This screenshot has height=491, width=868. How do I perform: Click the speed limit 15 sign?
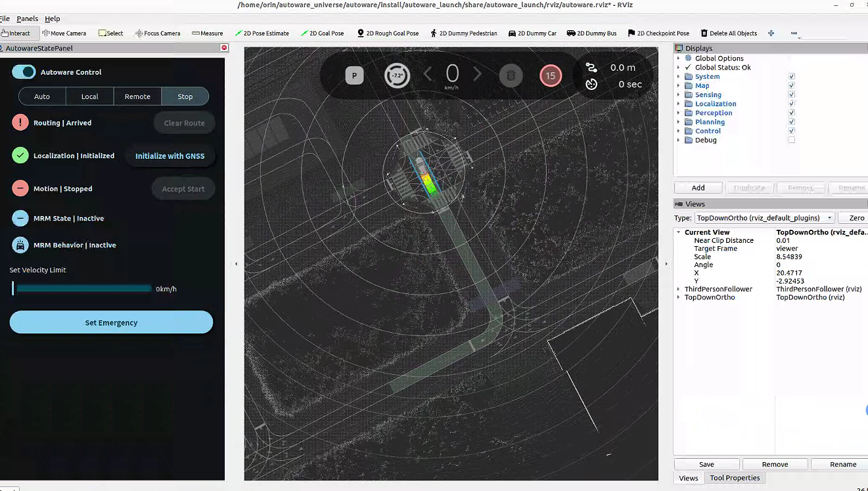(551, 75)
